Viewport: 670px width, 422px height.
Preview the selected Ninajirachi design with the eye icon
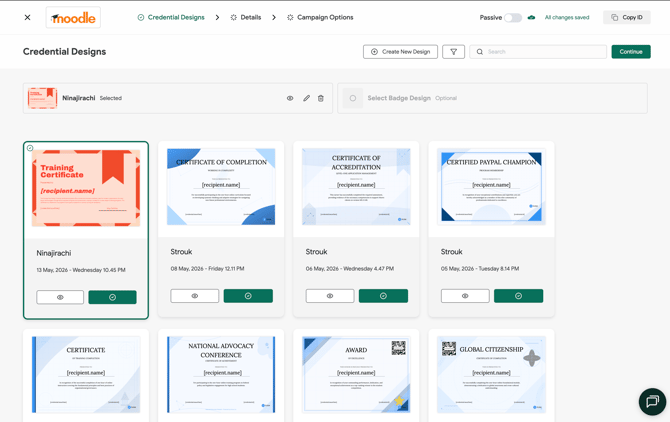[290, 98]
